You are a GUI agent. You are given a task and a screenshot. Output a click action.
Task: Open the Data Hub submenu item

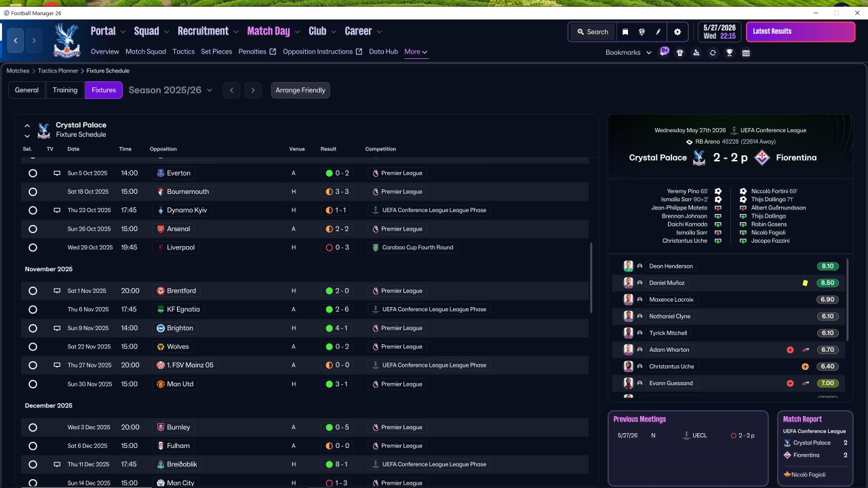click(x=384, y=52)
